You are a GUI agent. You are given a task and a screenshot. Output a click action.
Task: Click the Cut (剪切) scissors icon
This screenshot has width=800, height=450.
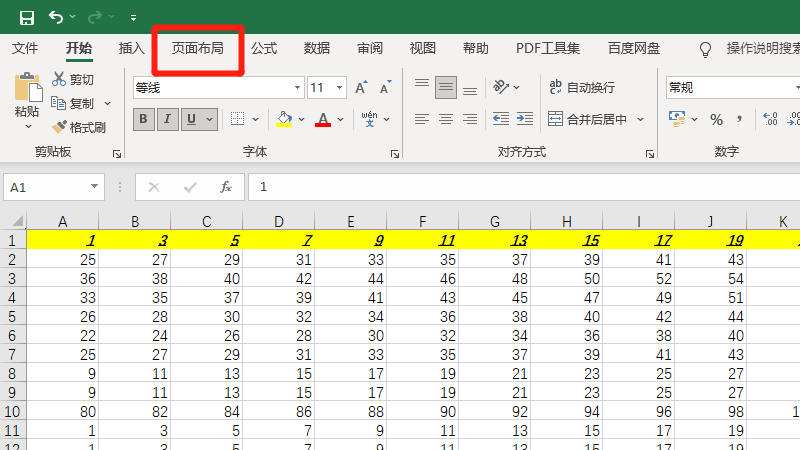pyautogui.click(x=59, y=79)
